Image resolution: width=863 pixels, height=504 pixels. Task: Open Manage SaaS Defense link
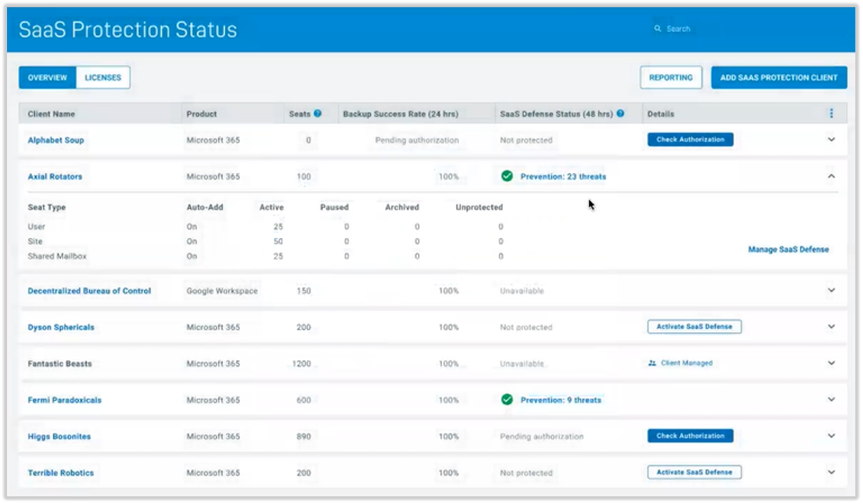click(x=788, y=249)
